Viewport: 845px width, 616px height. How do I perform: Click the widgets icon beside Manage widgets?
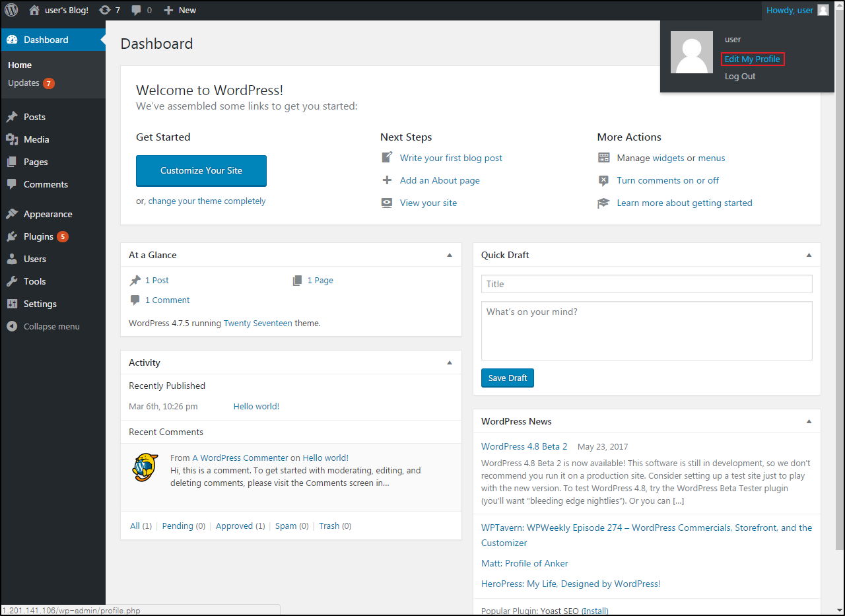coord(603,158)
